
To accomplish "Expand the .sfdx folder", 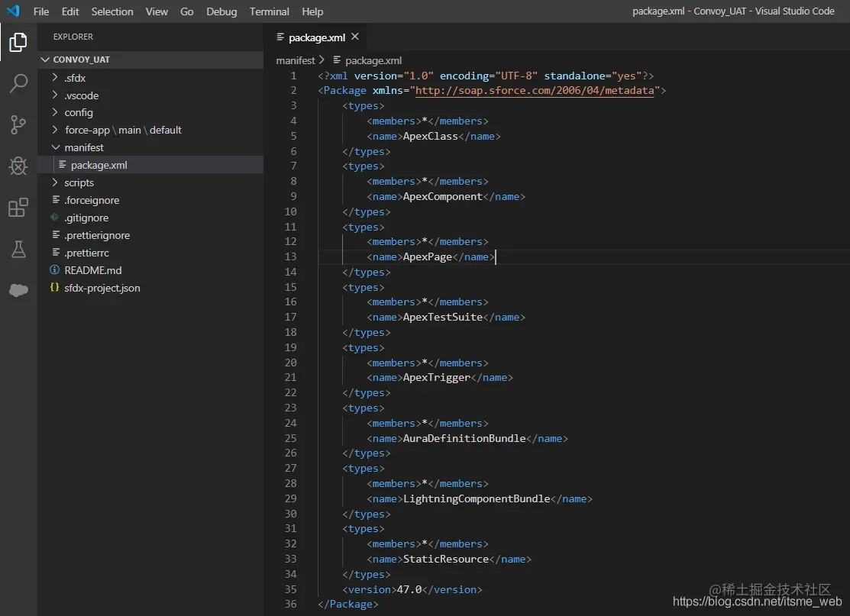I will [55, 77].
